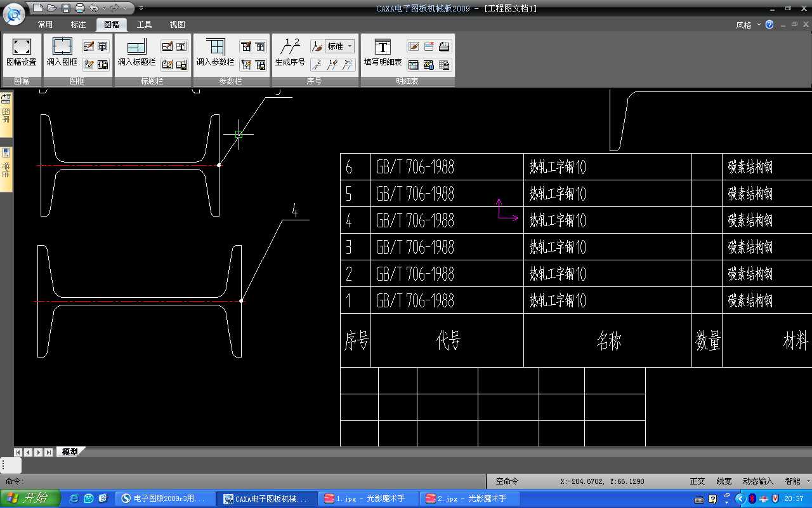
Task: Print the drawing with the printer icon
Action: 79,8
